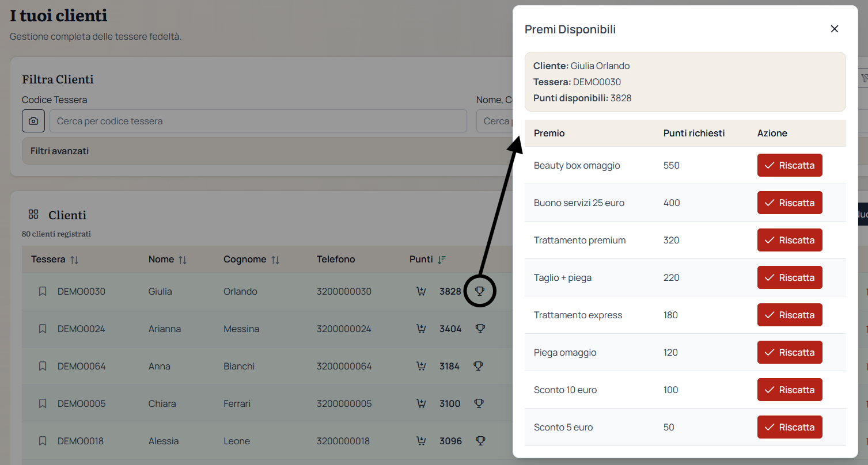Click bookmark icon for DEMO0064
The height and width of the screenshot is (465, 868).
pos(43,366)
